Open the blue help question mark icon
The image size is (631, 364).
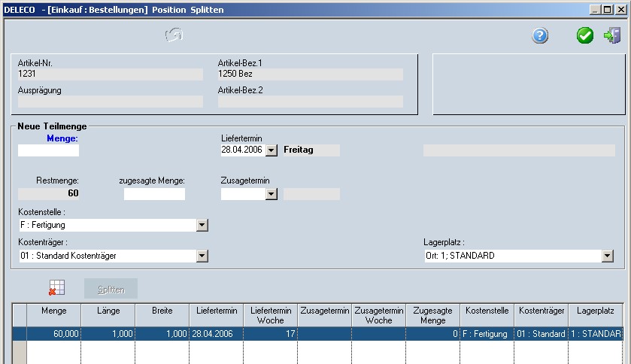(x=540, y=35)
